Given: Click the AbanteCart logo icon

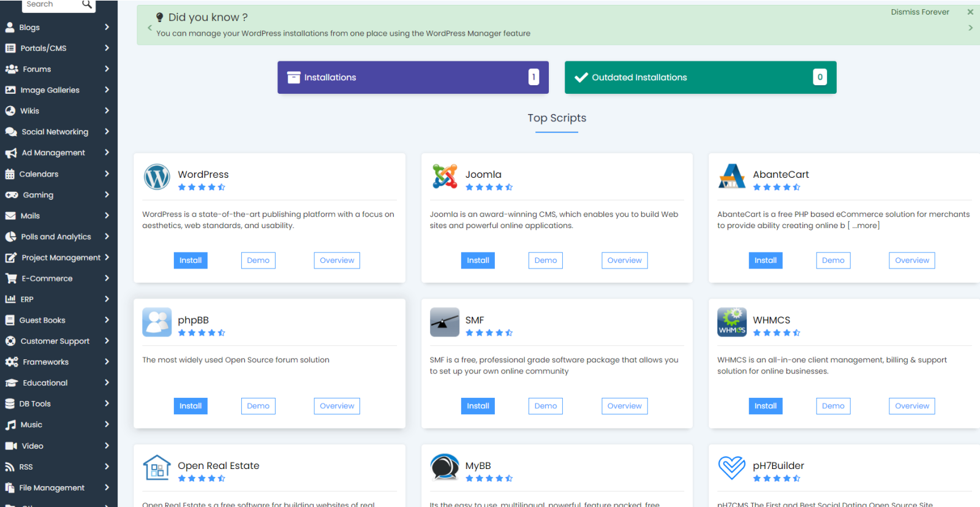Looking at the screenshot, I should click(731, 177).
